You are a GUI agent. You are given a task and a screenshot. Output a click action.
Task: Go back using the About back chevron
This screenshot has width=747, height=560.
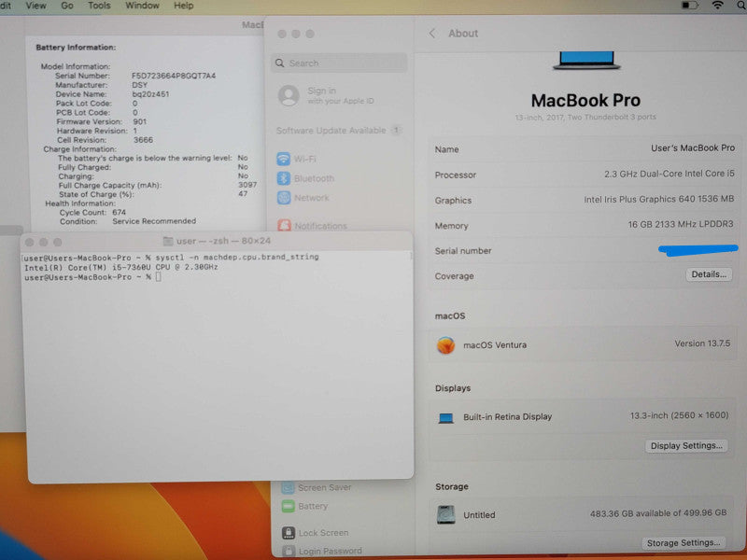(432, 34)
